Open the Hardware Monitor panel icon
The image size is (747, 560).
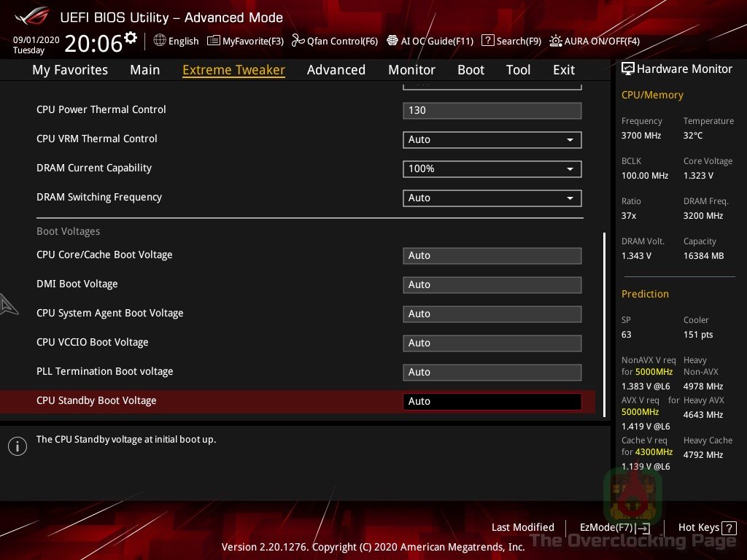[x=628, y=68]
